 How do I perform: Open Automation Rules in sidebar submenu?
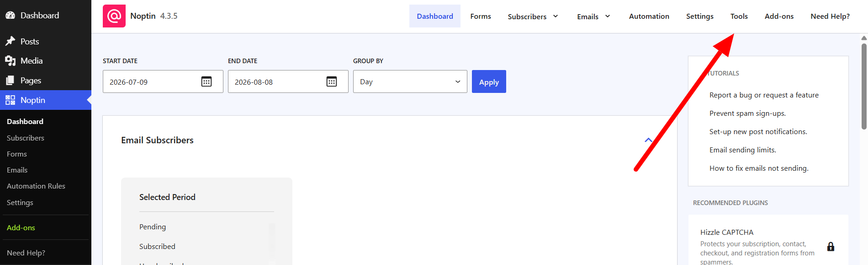click(36, 186)
